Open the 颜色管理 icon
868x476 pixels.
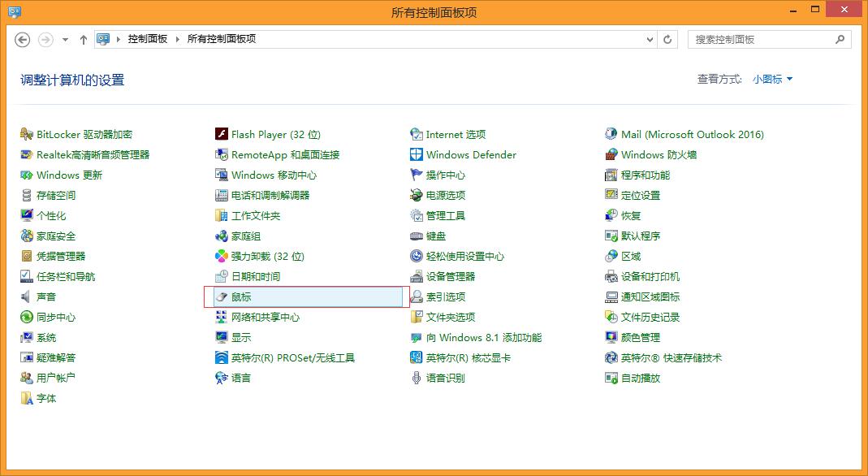pos(612,338)
